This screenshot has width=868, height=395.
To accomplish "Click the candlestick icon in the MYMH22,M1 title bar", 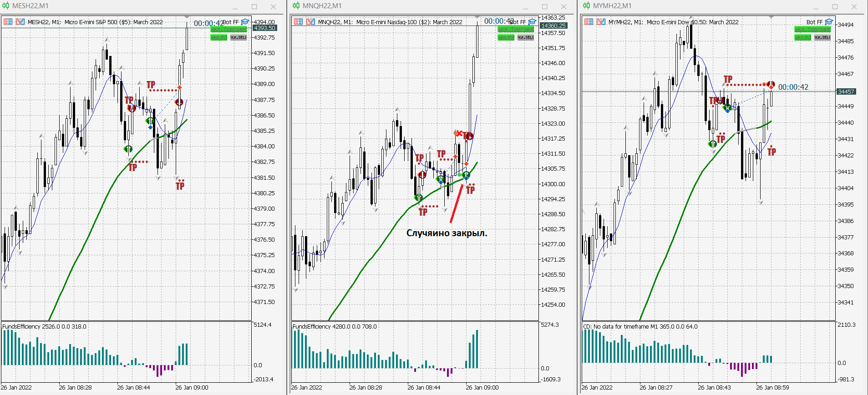I will [586, 6].
